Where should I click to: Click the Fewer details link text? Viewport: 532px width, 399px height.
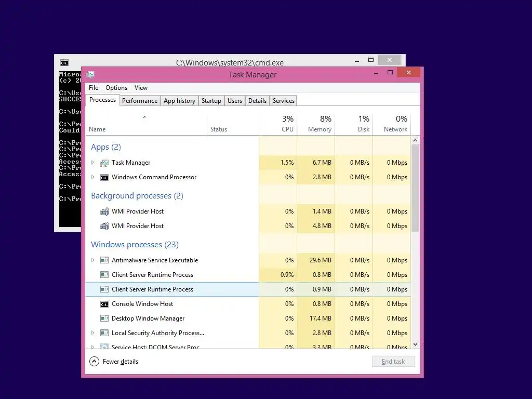(x=121, y=362)
